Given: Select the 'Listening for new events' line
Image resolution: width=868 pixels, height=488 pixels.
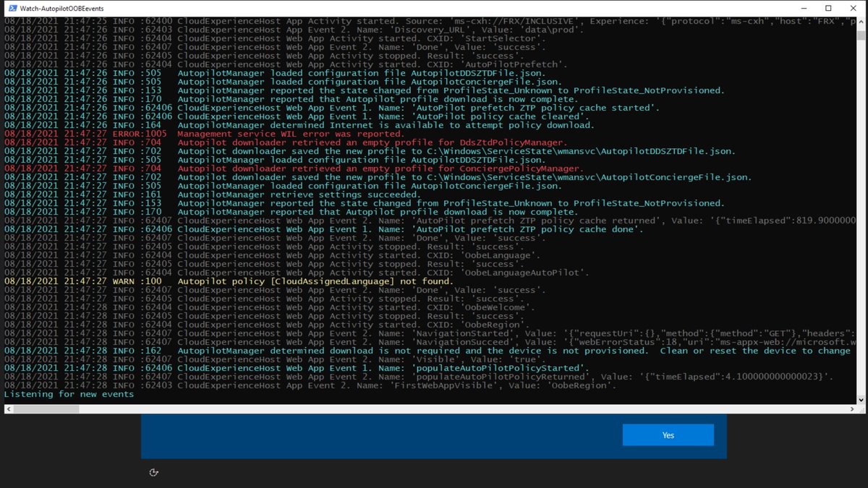Looking at the screenshot, I should pyautogui.click(x=69, y=394).
